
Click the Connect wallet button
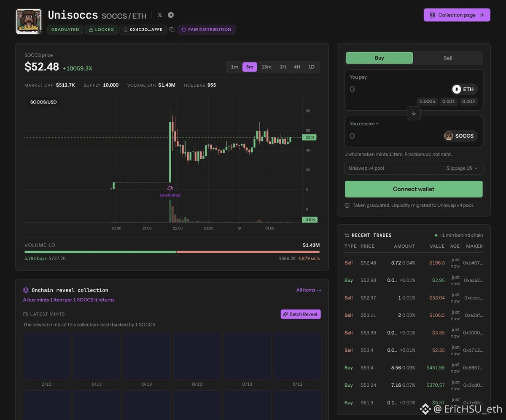pyautogui.click(x=414, y=189)
